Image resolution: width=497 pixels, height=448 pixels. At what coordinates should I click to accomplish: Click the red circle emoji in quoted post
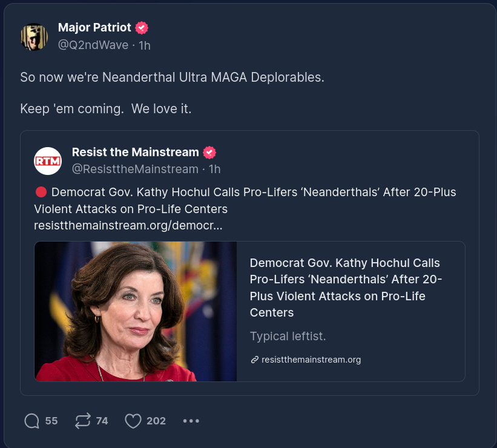41,193
